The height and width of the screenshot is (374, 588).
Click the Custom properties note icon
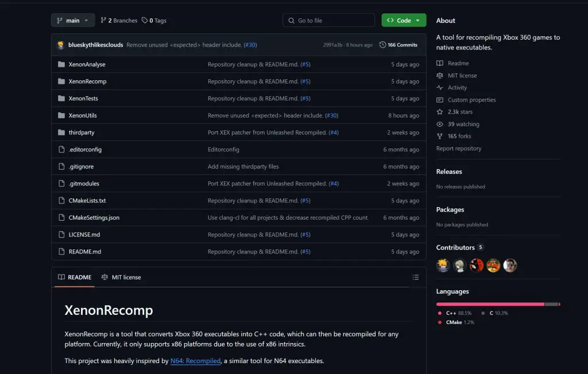pyautogui.click(x=440, y=100)
